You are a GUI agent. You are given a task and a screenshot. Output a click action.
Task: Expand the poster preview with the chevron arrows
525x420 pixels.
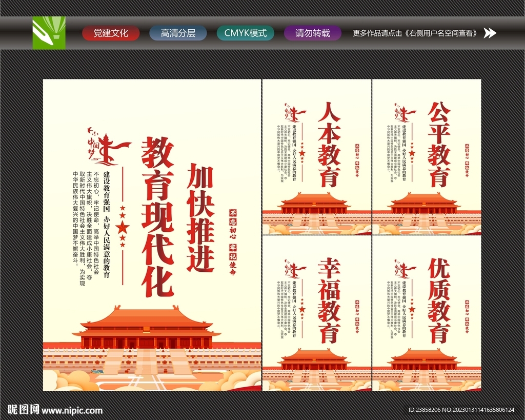point(491,33)
